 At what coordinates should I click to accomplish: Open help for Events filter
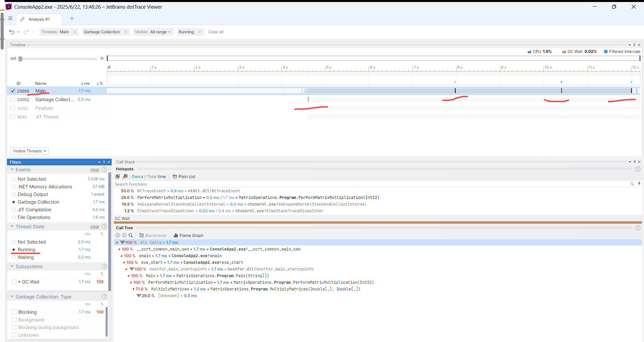(104, 170)
